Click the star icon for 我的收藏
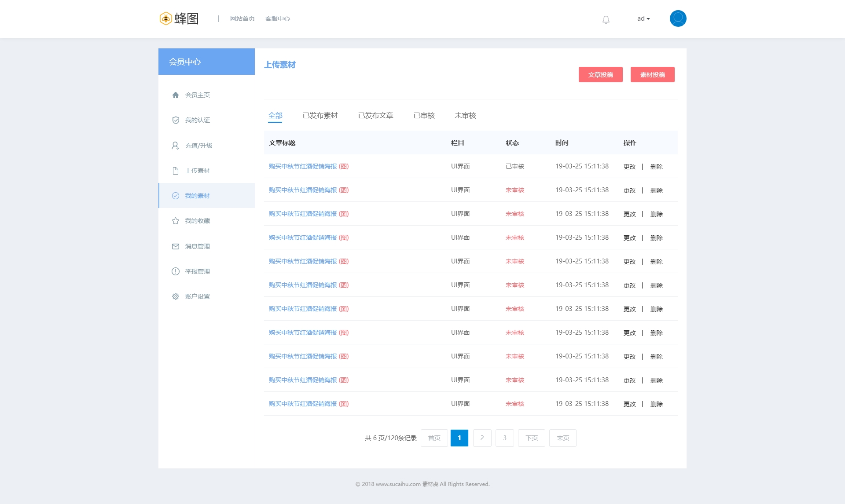 [x=176, y=221]
